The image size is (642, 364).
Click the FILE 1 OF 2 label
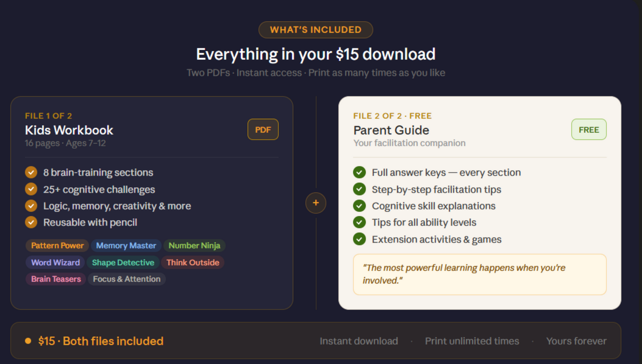click(x=48, y=116)
